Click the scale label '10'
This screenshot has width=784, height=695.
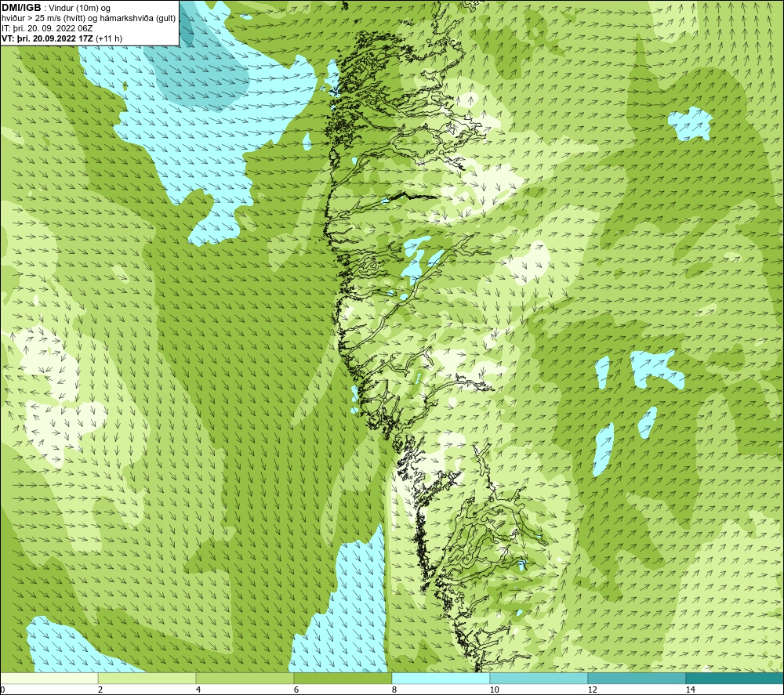pyautogui.click(x=494, y=690)
